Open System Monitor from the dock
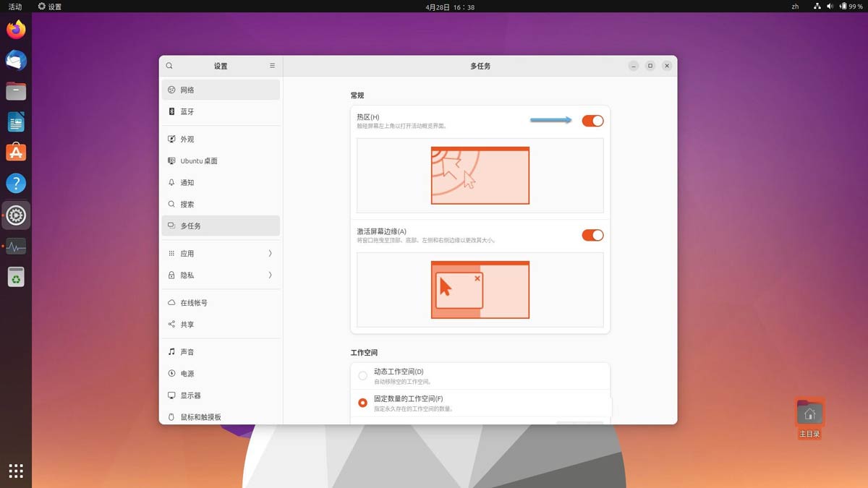The width and height of the screenshot is (868, 488). pyautogui.click(x=16, y=247)
